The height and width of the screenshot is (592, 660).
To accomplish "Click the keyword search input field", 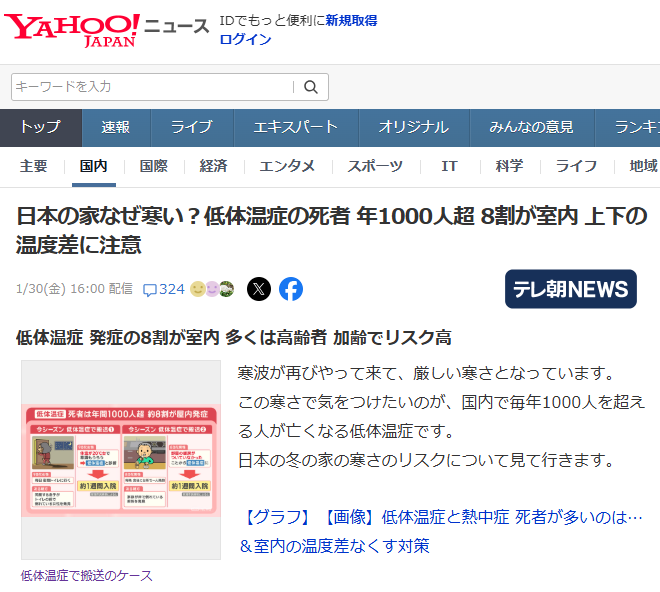I will click(x=150, y=87).
